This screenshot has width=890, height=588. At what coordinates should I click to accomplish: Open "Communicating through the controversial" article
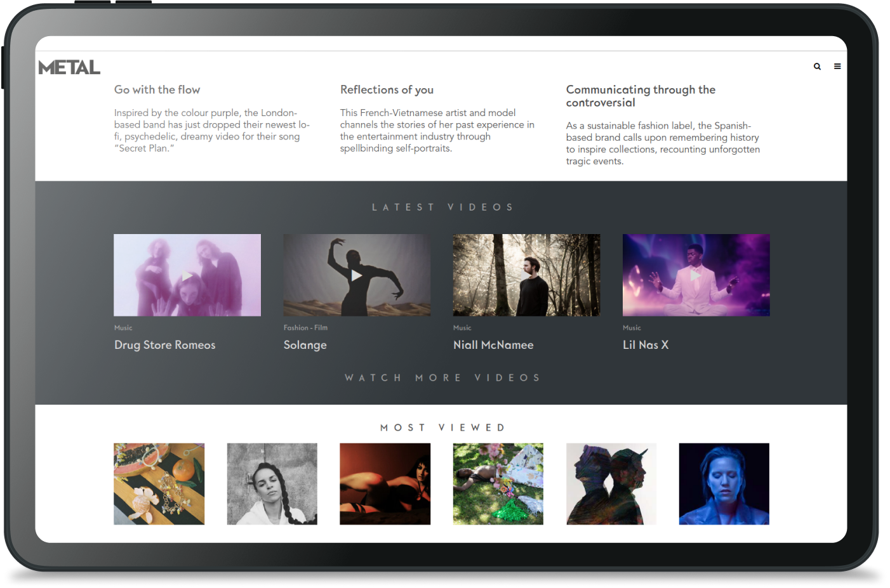641,96
